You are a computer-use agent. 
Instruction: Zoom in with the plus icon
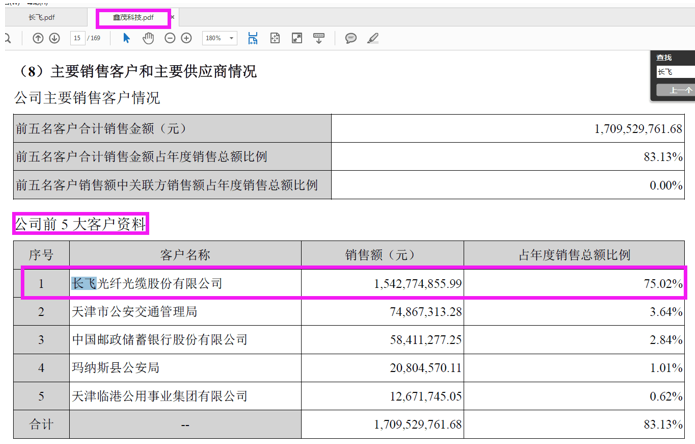point(187,39)
